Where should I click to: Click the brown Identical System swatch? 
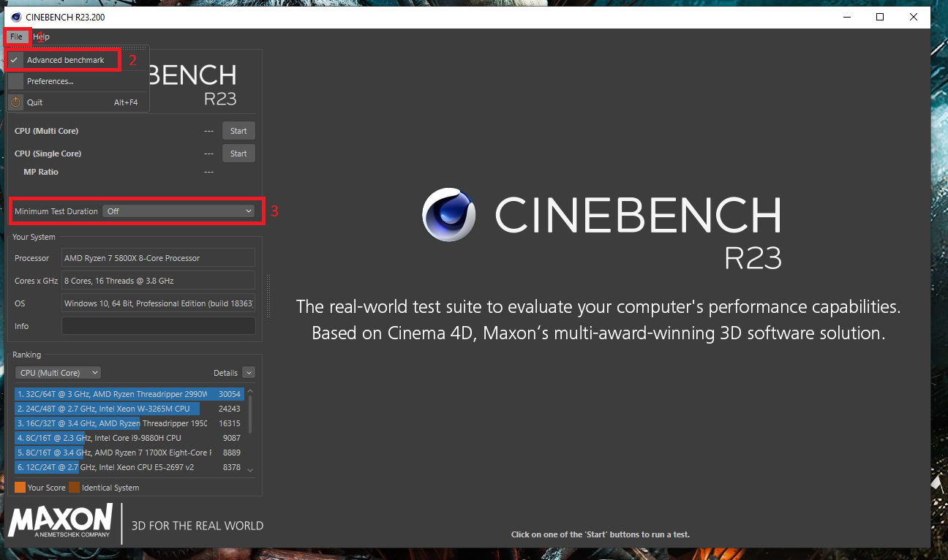click(x=74, y=487)
